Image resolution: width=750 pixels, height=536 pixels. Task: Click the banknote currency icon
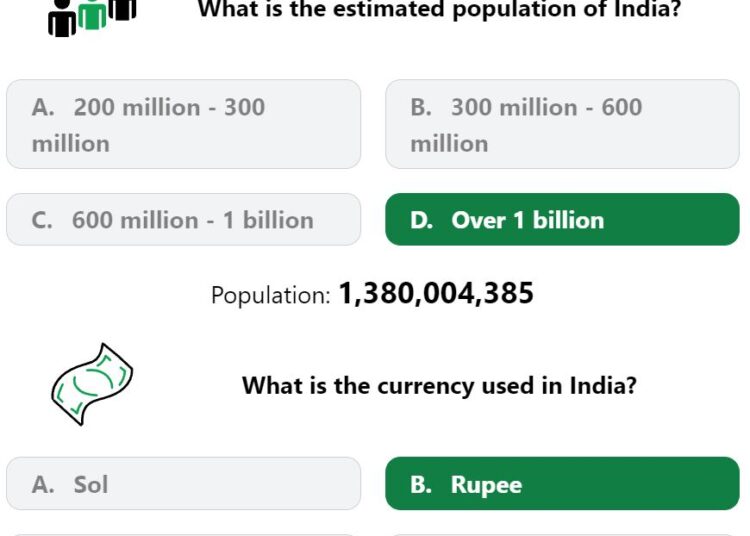point(92,384)
